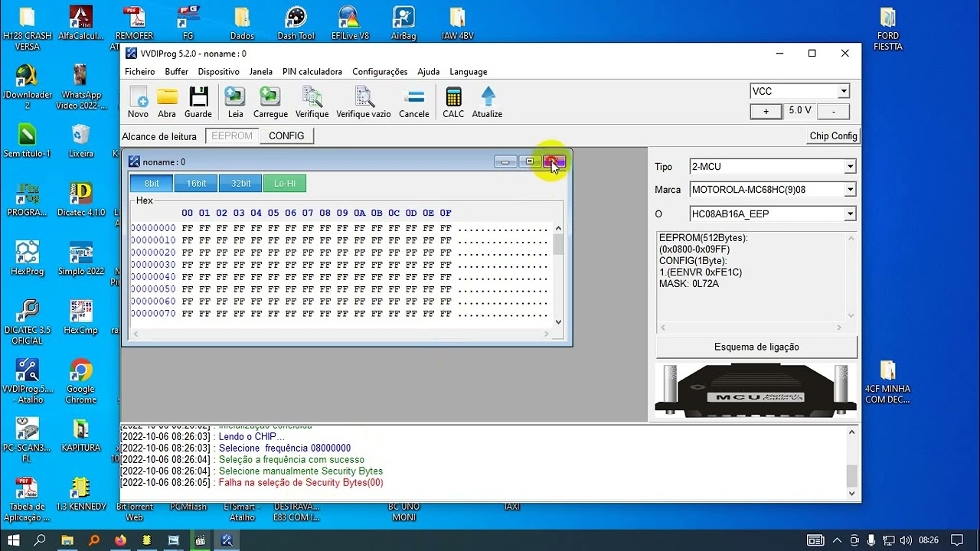
Task: Select the CONFIG read range
Action: [x=286, y=136]
